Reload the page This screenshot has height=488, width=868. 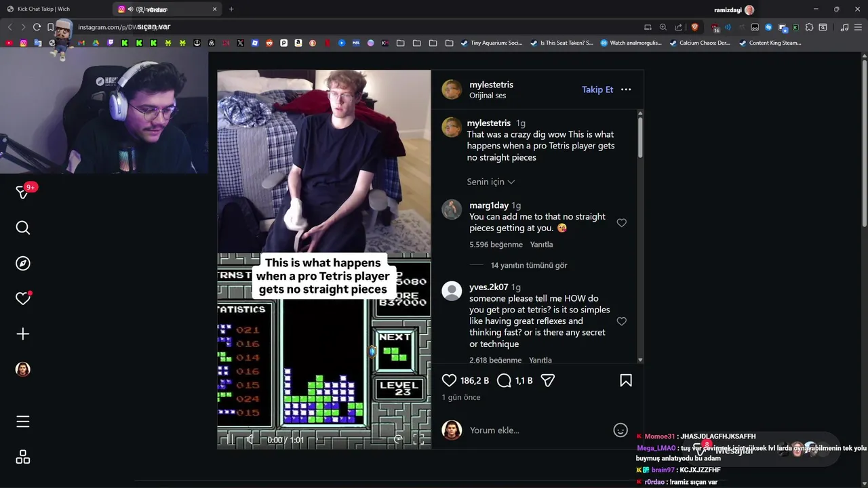tap(37, 27)
